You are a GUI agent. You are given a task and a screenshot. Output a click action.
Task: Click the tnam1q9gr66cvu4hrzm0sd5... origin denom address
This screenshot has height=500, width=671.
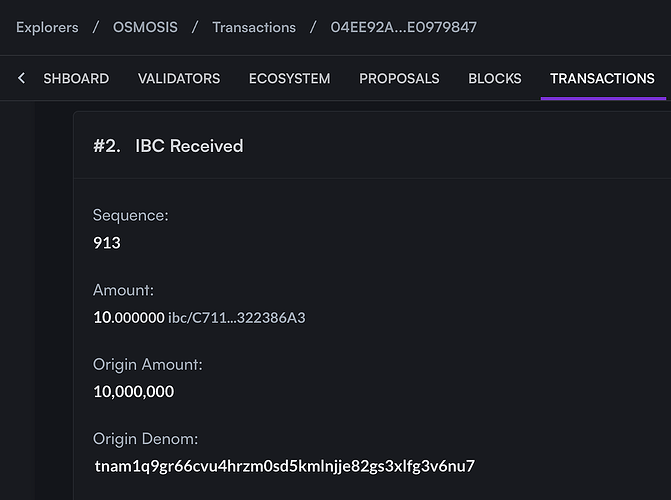click(x=285, y=466)
